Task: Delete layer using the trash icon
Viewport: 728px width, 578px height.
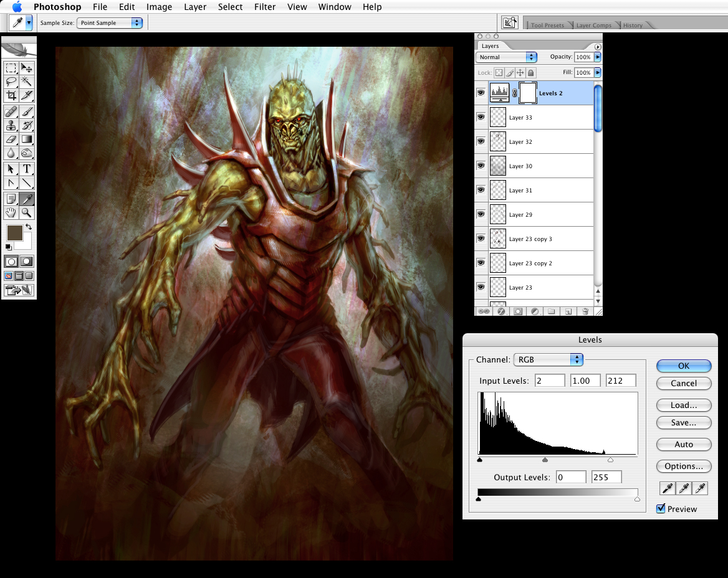Action: [x=585, y=311]
